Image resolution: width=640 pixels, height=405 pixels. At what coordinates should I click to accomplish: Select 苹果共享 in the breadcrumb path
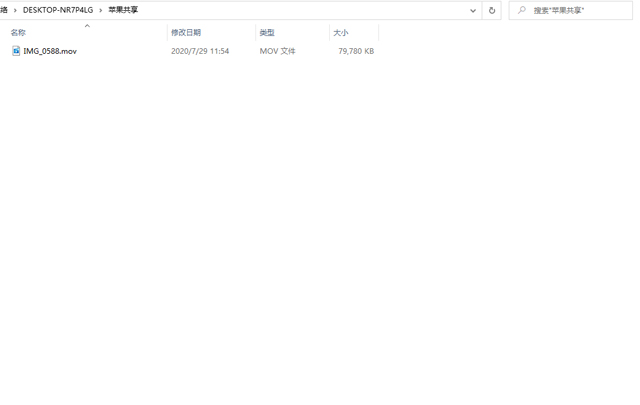click(123, 10)
